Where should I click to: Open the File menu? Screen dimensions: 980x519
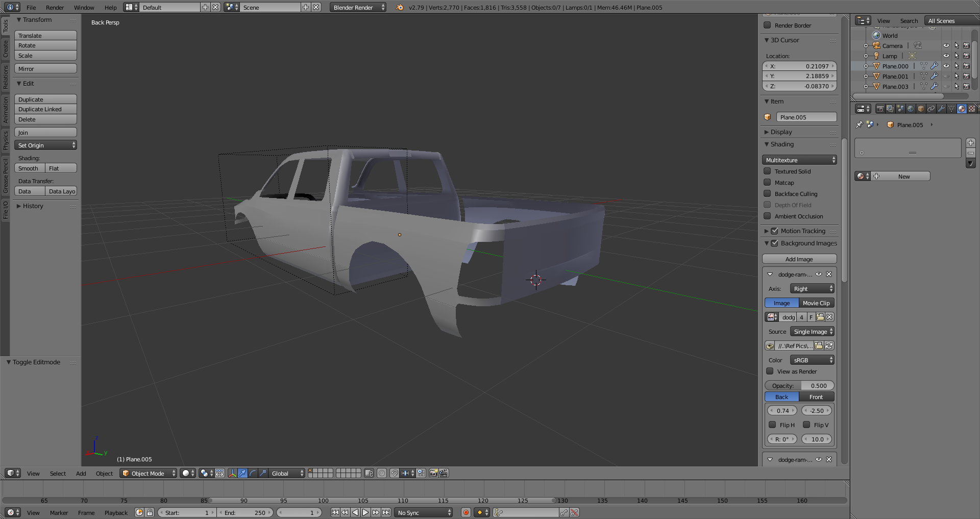coord(31,7)
